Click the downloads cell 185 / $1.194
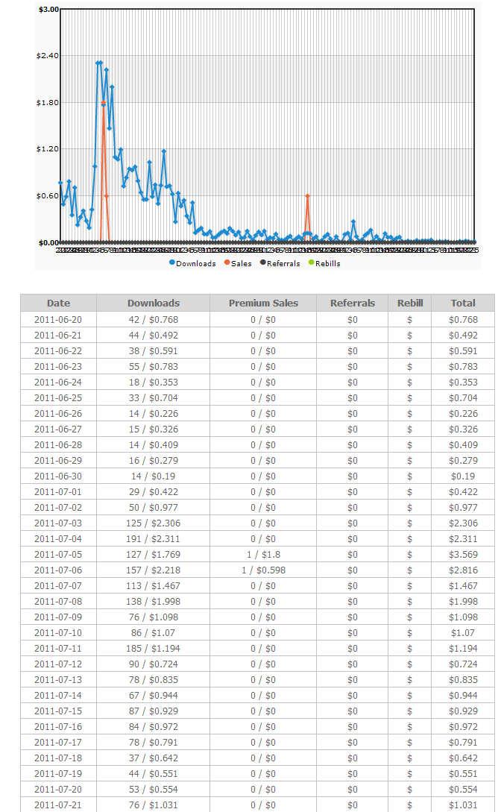 point(154,649)
